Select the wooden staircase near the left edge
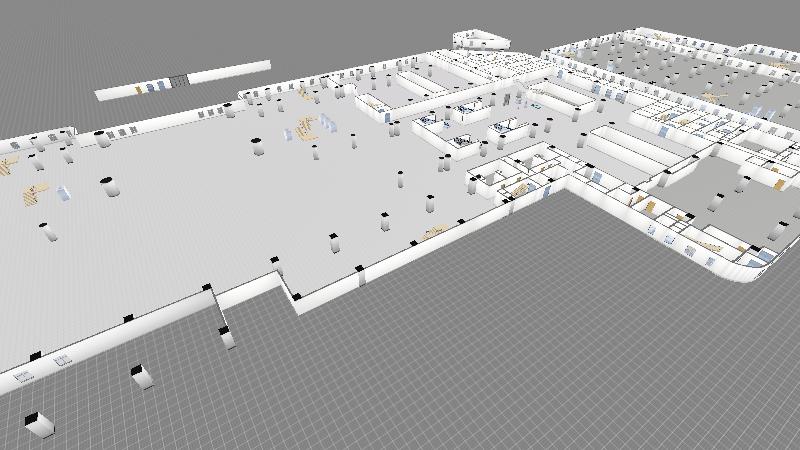Image resolution: width=800 pixels, height=450 pixels. 35,194
